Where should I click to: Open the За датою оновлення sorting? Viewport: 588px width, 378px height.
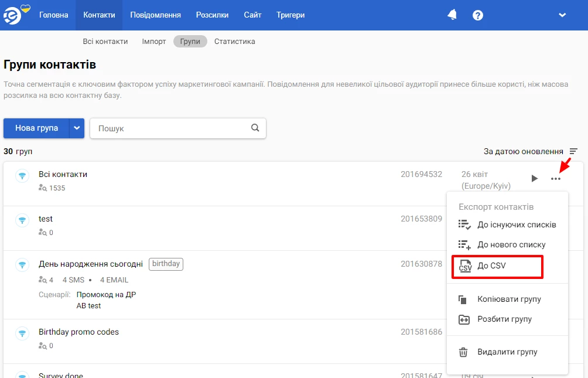(x=523, y=151)
